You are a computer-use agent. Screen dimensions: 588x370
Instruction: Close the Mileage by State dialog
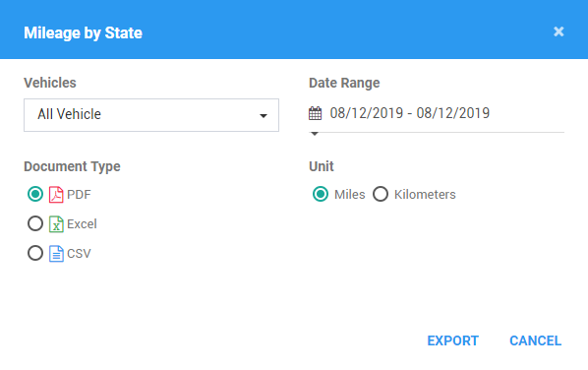[559, 31]
